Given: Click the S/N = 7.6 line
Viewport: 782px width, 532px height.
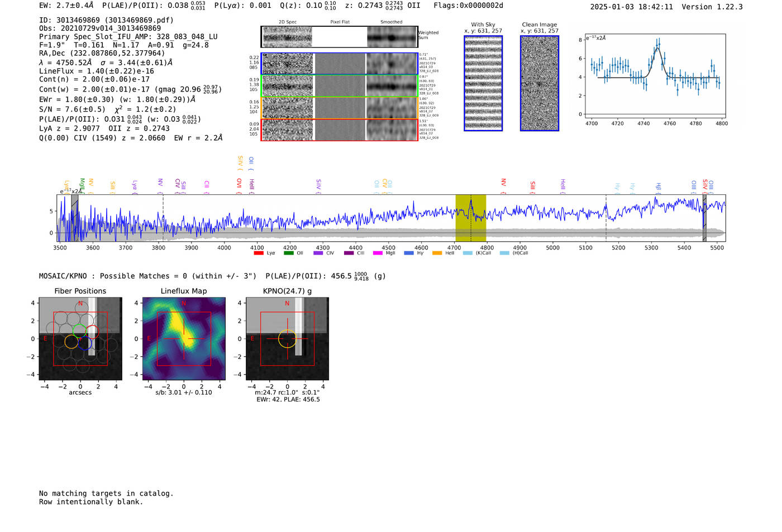Looking at the screenshot, I should coord(108,109).
